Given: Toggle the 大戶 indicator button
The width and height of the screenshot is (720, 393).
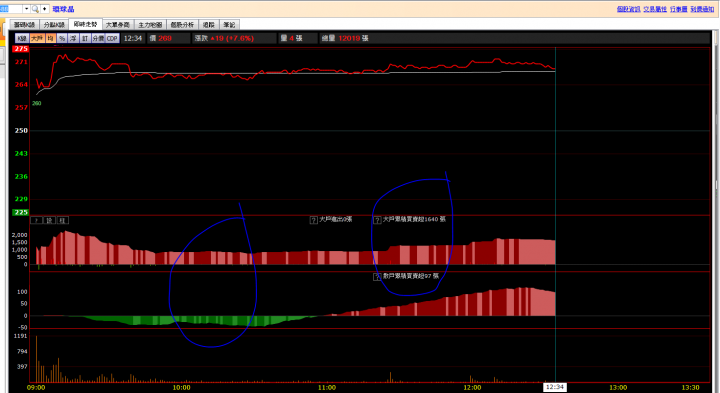Looking at the screenshot, I should click(x=37, y=39).
